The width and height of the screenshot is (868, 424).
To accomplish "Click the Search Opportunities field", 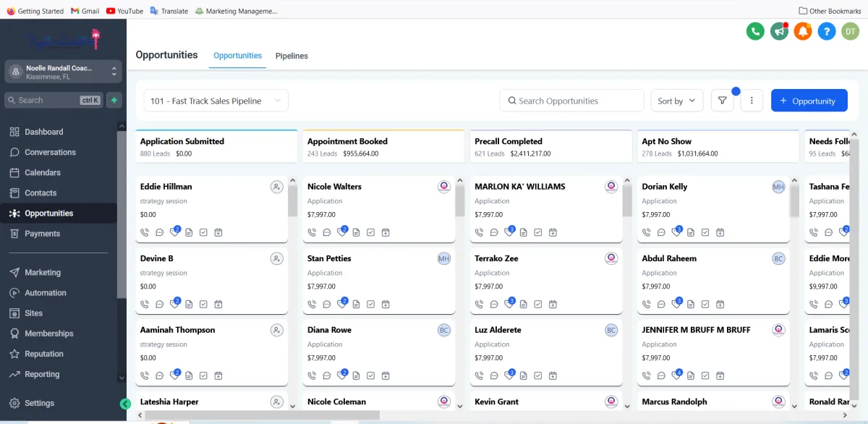I will coord(571,101).
